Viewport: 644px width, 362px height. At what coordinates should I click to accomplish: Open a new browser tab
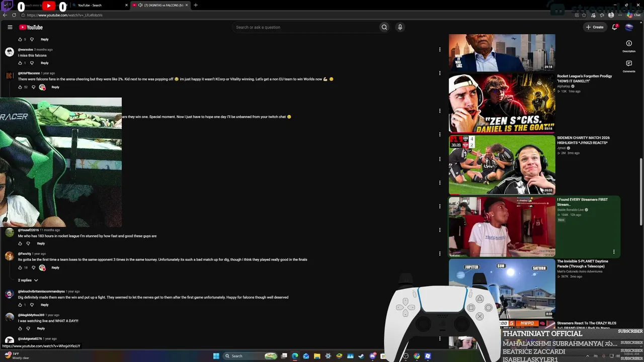pos(196,5)
